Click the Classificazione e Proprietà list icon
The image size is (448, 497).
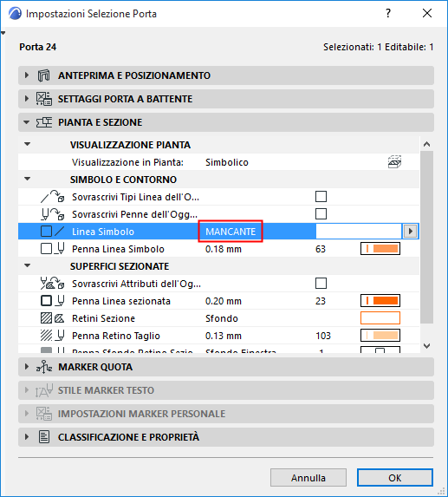[43, 437]
